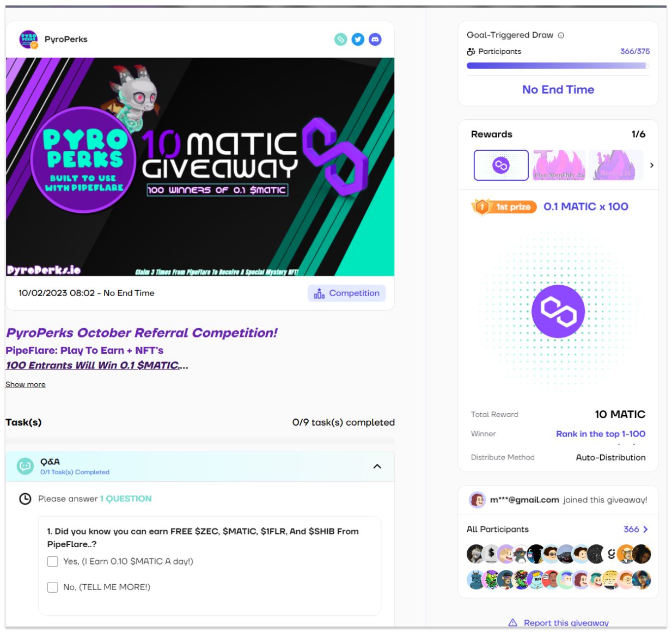Click the participants progress bar
Screen dimensions: 672x632
(x=558, y=65)
